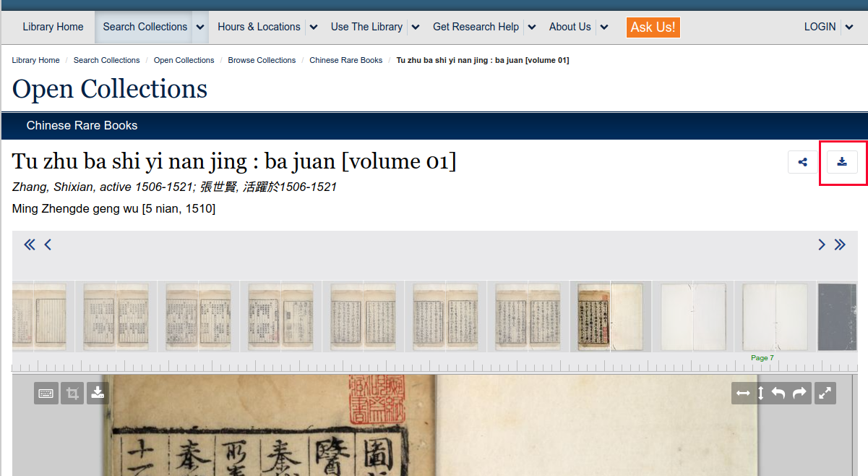
Task: Click the download button beside the title
Action: pyautogui.click(x=842, y=162)
